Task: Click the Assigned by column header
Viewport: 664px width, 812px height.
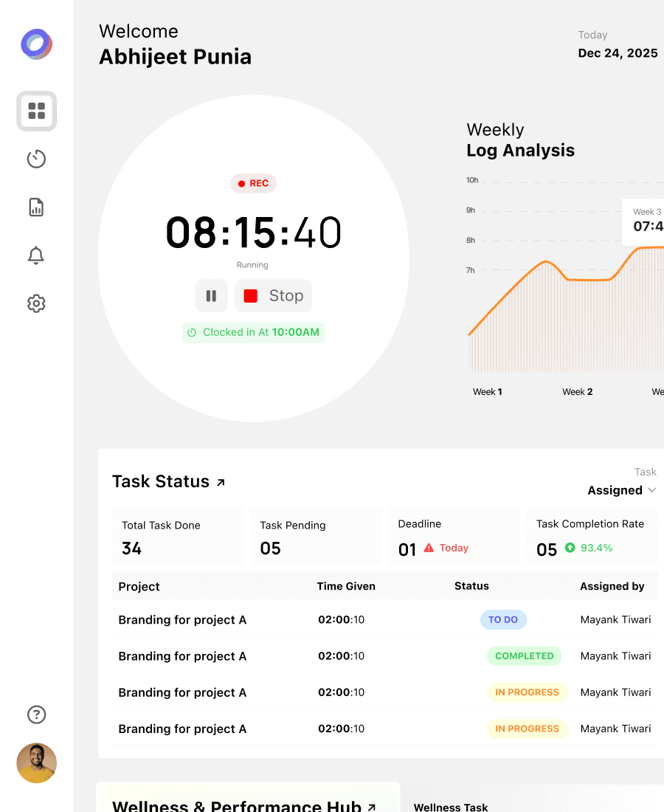Action: click(612, 586)
